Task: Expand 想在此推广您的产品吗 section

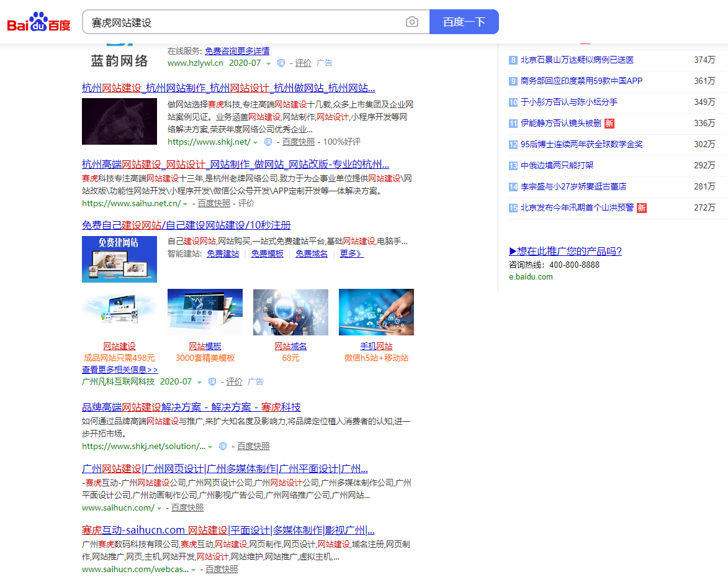Action: click(565, 251)
